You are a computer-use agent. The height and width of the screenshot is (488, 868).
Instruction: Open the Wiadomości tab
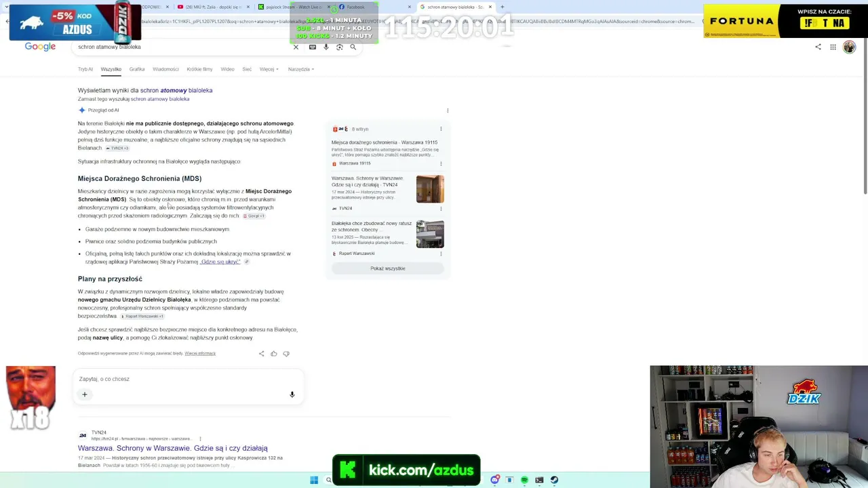coord(166,69)
